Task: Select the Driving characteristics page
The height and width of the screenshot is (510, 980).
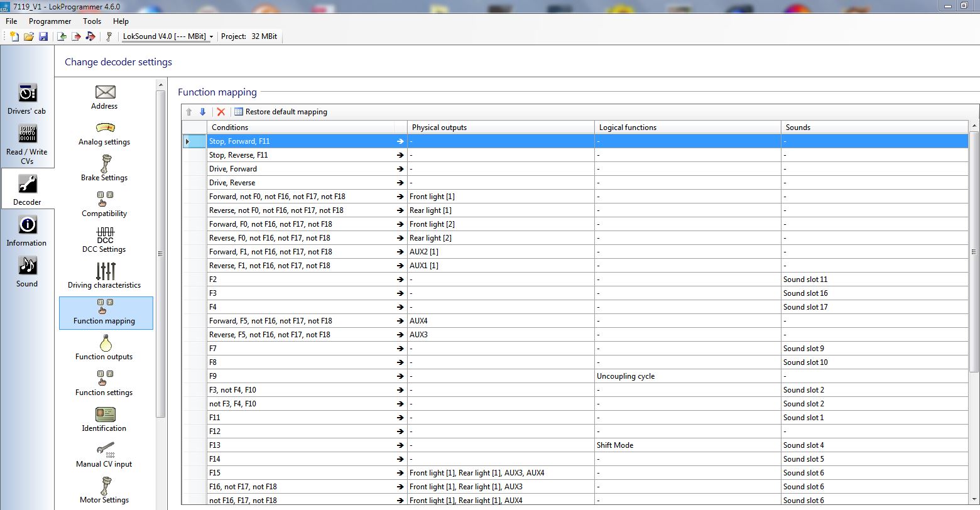Action: [x=104, y=276]
